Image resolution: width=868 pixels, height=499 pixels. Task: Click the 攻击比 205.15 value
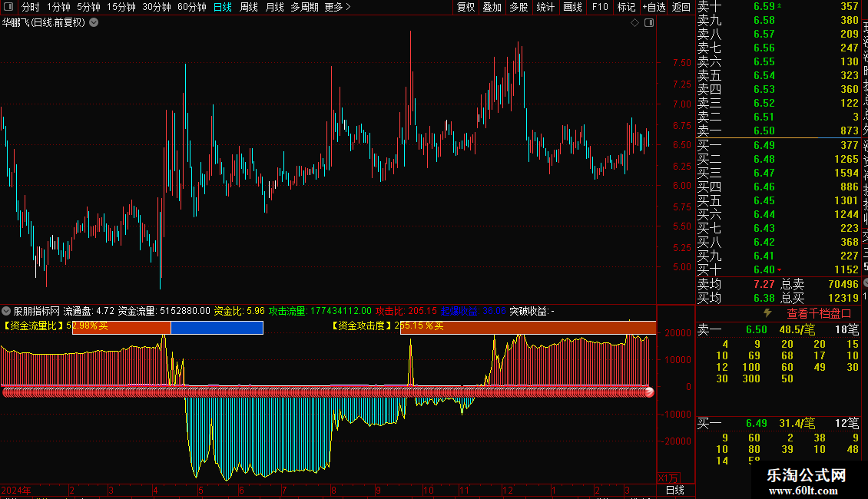(x=406, y=311)
